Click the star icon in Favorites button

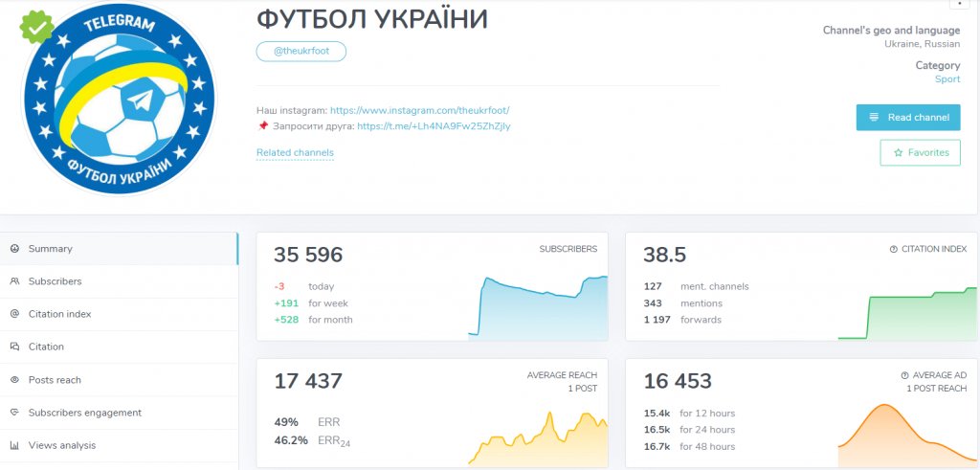[898, 152]
